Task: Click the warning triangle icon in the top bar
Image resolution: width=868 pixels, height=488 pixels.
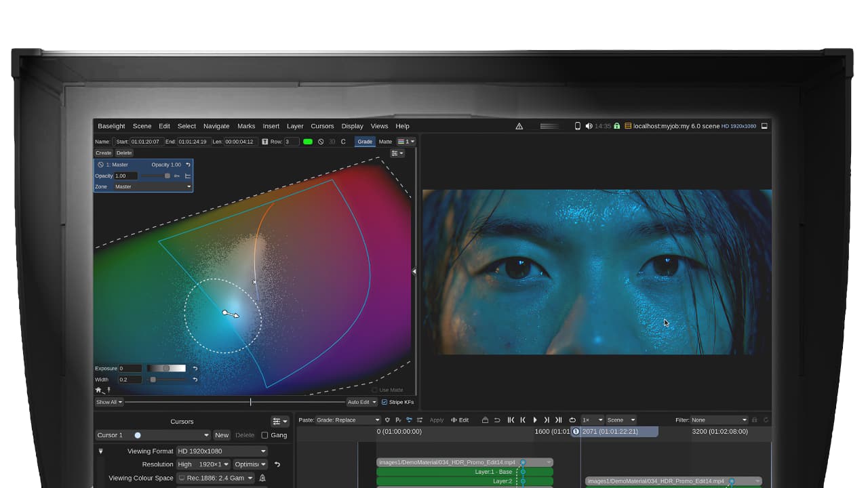Action: (x=519, y=126)
